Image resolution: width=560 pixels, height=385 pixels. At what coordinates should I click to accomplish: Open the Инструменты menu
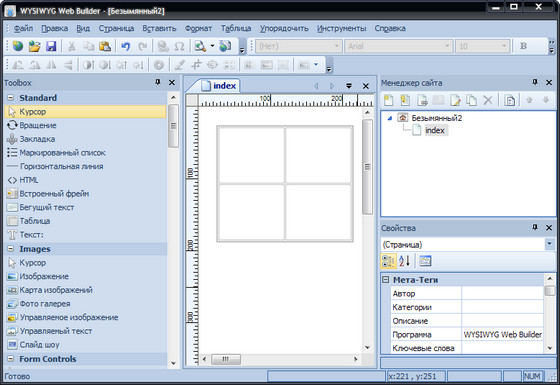click(x=341, y=28)
